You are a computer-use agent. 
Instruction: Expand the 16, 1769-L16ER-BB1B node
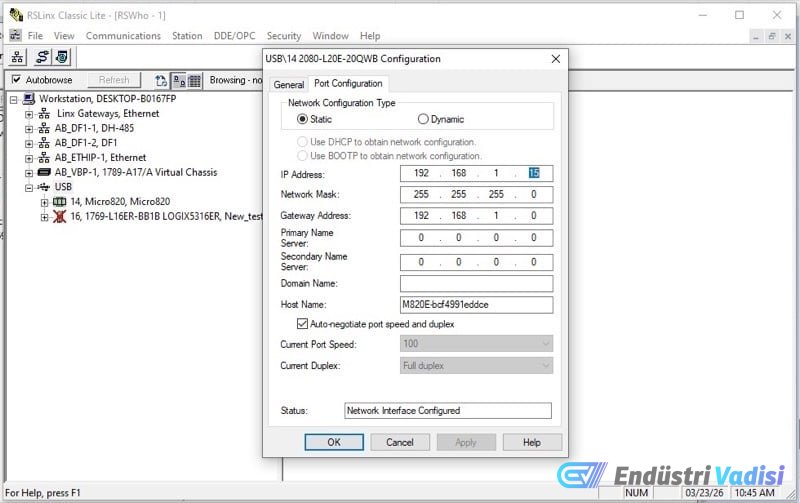point(44,217)
